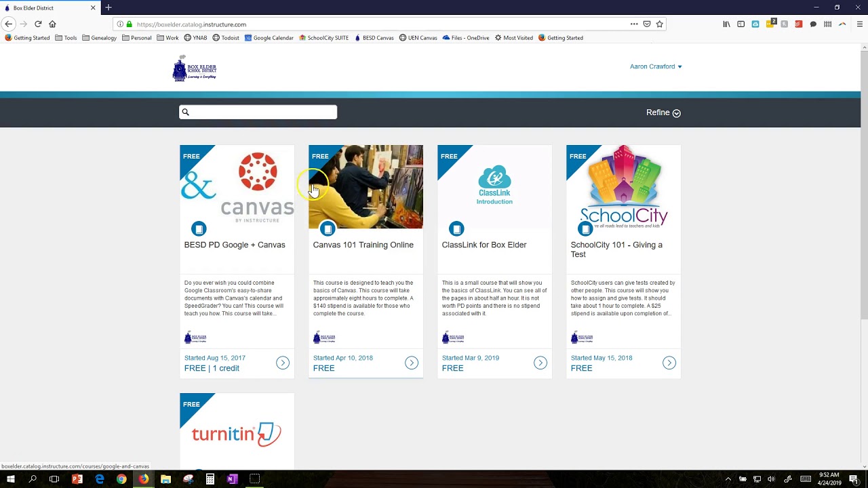Click the Canvas by Instructure thumbnail

point(237,187)
